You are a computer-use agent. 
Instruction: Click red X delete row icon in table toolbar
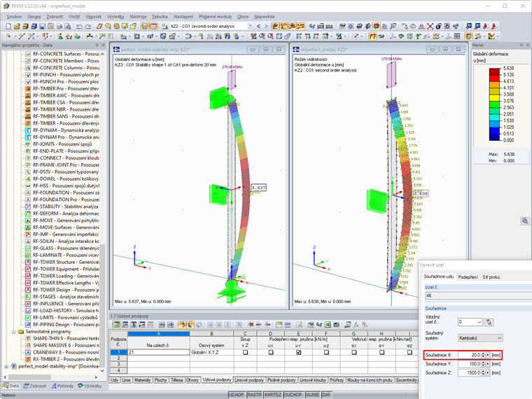(251, 325)
